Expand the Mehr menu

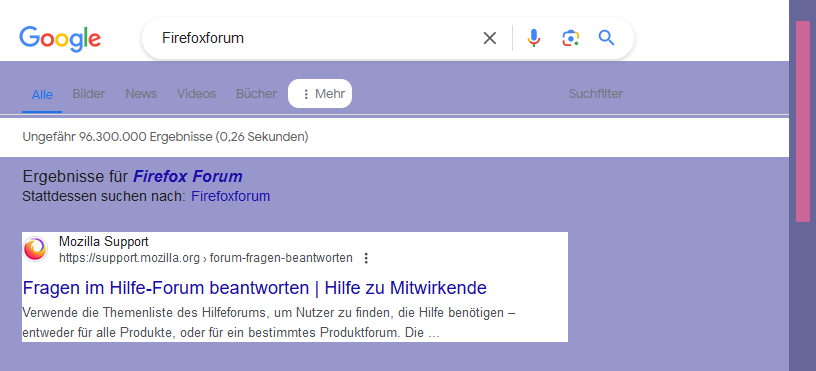pyautogui.click(x=320, y=94)
